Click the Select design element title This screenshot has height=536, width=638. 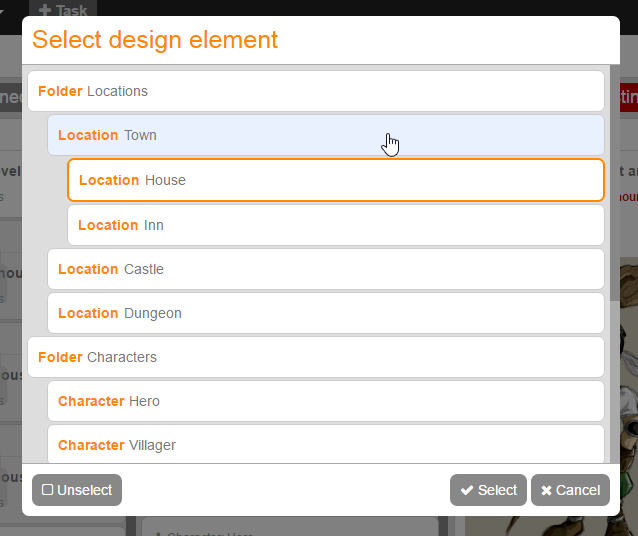(155, 40)
